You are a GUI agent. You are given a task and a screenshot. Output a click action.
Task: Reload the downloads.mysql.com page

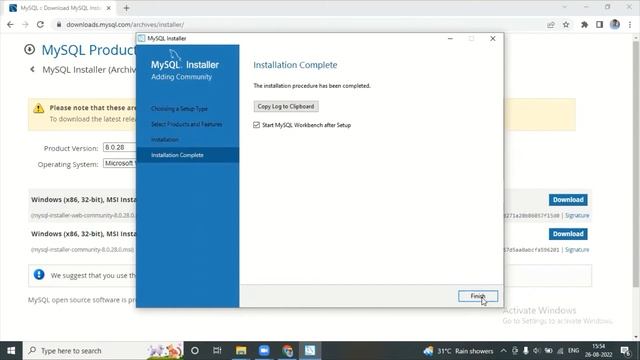tap(40, 24)
